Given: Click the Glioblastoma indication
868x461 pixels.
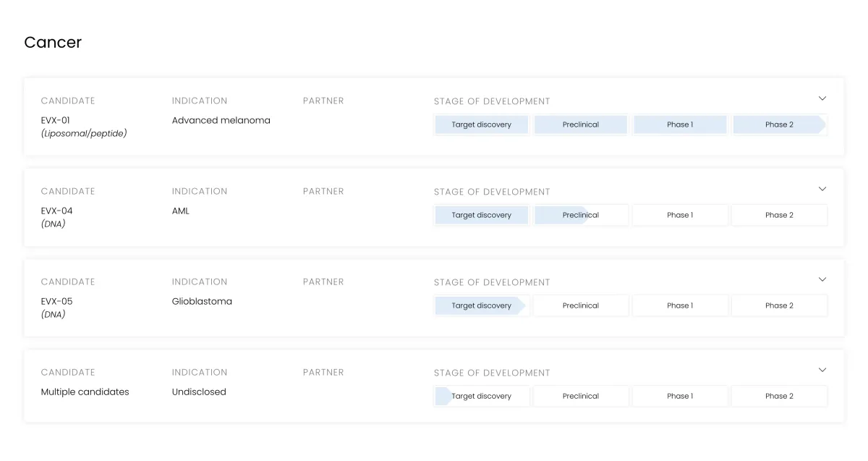Looking at the screenshot, I should click(x=202, y=301).
